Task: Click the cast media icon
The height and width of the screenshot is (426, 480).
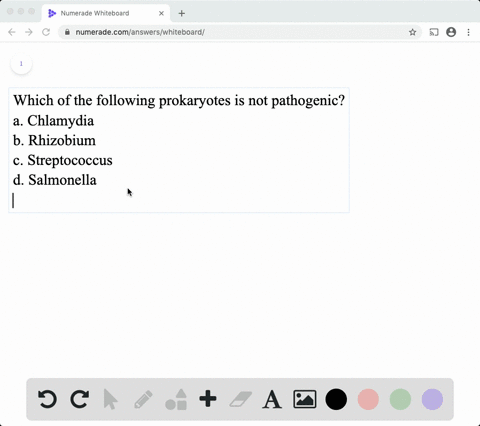Action: [x=434, y=32]
